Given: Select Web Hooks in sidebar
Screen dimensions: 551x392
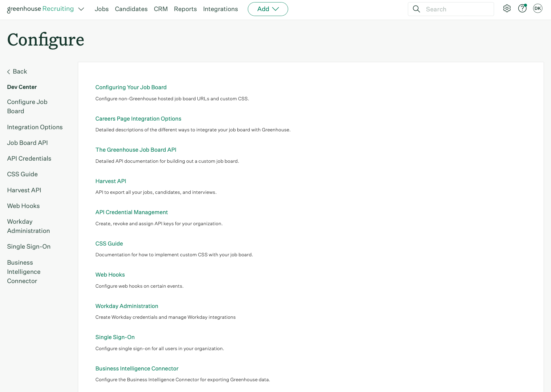Looking at the screenshot, I should pyautogui.click(x=23, y=206).
